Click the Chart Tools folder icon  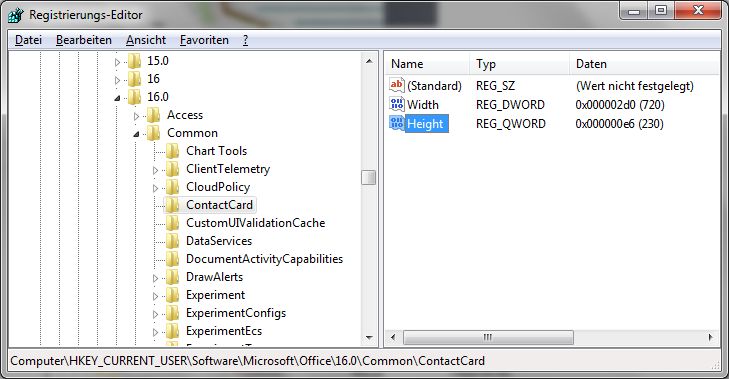(x=172, y=151)
